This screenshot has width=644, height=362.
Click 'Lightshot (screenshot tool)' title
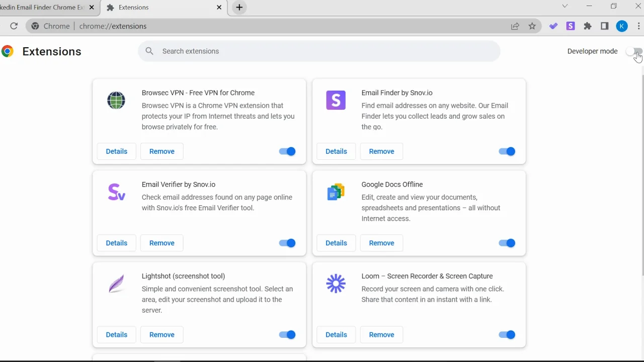pos(183,276)
